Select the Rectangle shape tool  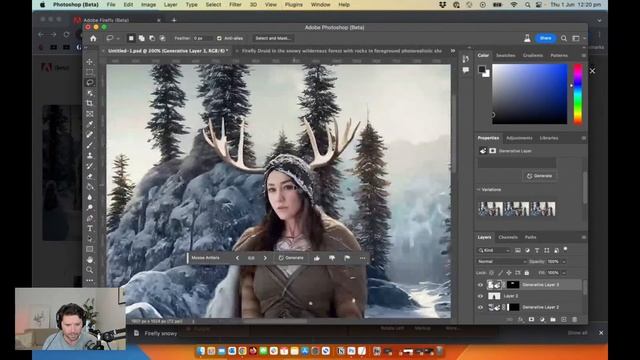coord(90,249)
